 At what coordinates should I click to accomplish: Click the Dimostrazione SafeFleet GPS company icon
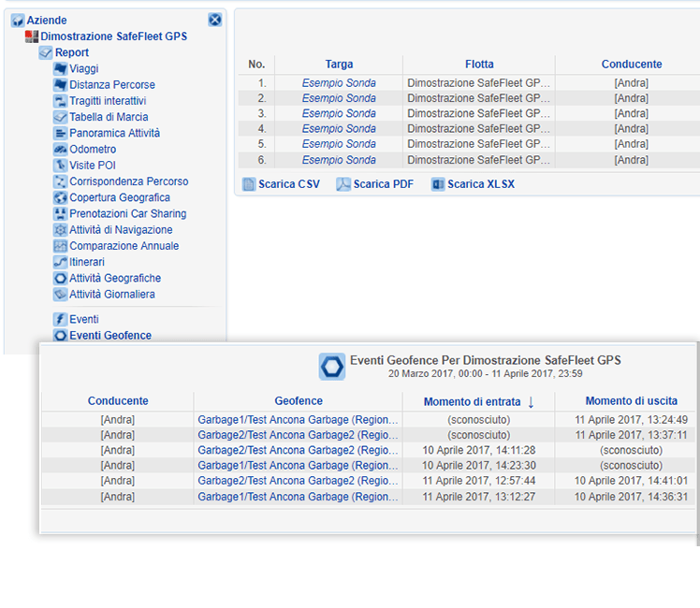coord(32,36)
